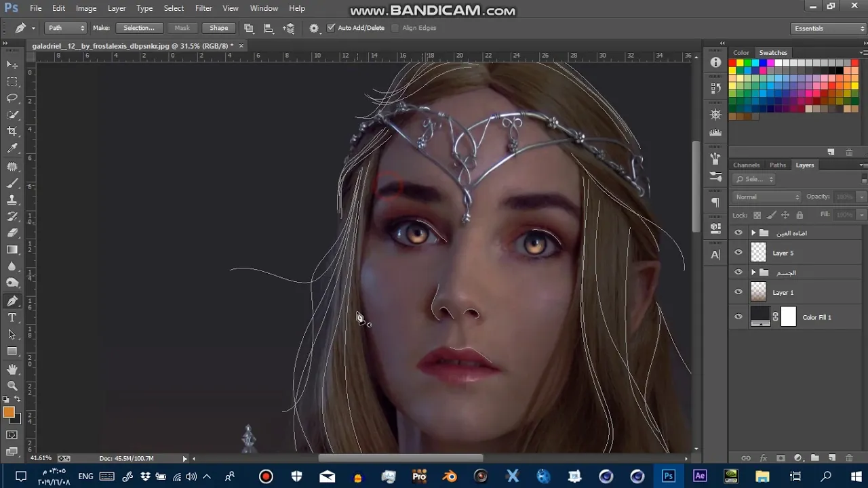Image resolution: width=868 pixels, height=488 pixels.
Task: Open the Path mode dropdown
Action: click(x=66, y=28)
